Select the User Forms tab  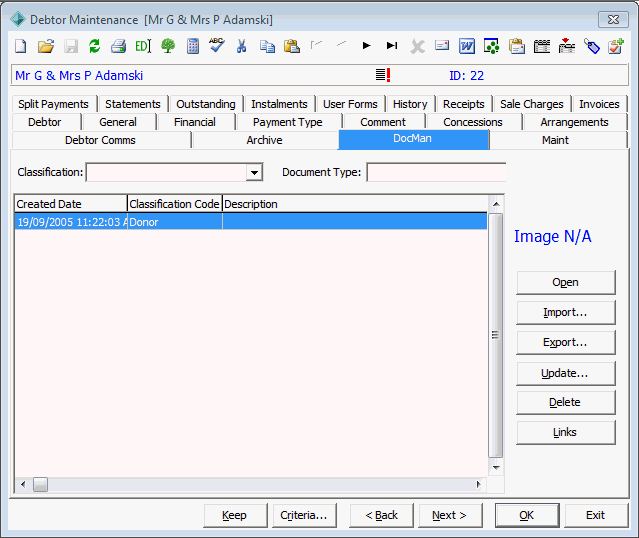coord(350,104)
